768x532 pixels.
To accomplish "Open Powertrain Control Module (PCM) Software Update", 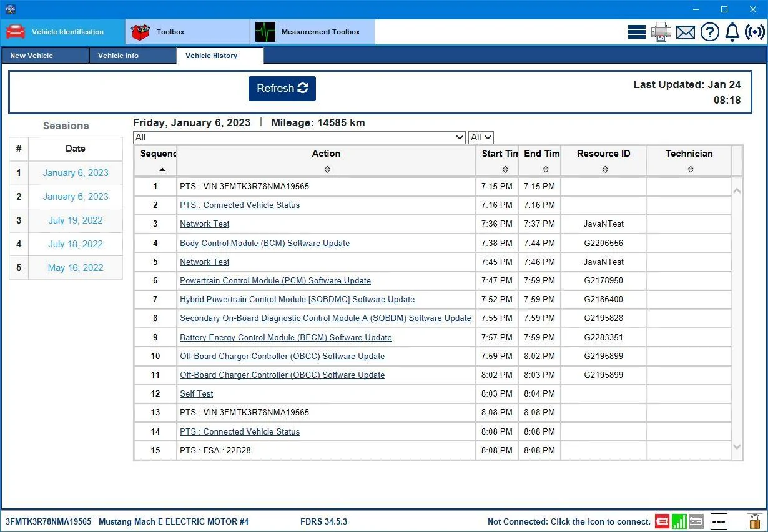I will pyautogui.click(x=275, y=280).
